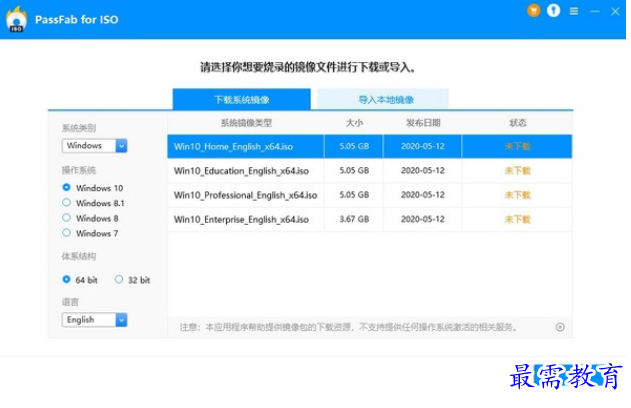Click 未下载 status for Win10_Home row

[518, 146]
